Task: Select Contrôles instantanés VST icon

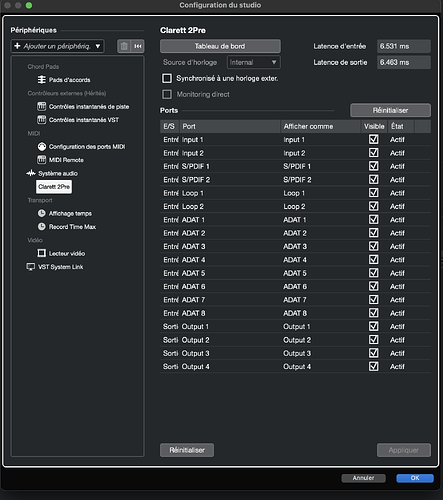Action: click(x=42, y=120)
